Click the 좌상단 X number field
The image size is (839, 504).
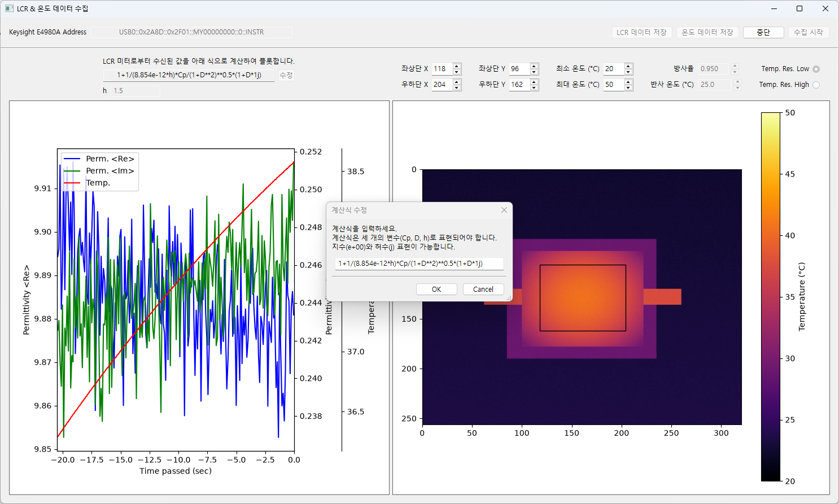[x=443, y=69]
